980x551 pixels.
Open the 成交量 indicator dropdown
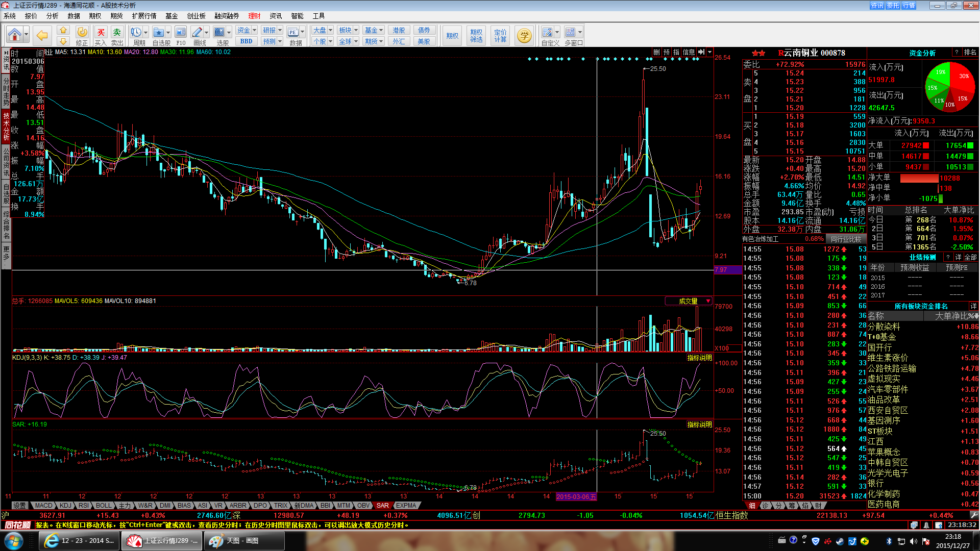[708, 301]
